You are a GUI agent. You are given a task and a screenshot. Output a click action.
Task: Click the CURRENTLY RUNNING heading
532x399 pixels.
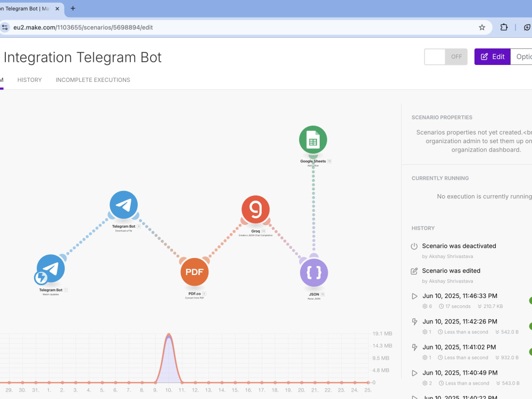(440, 178)
